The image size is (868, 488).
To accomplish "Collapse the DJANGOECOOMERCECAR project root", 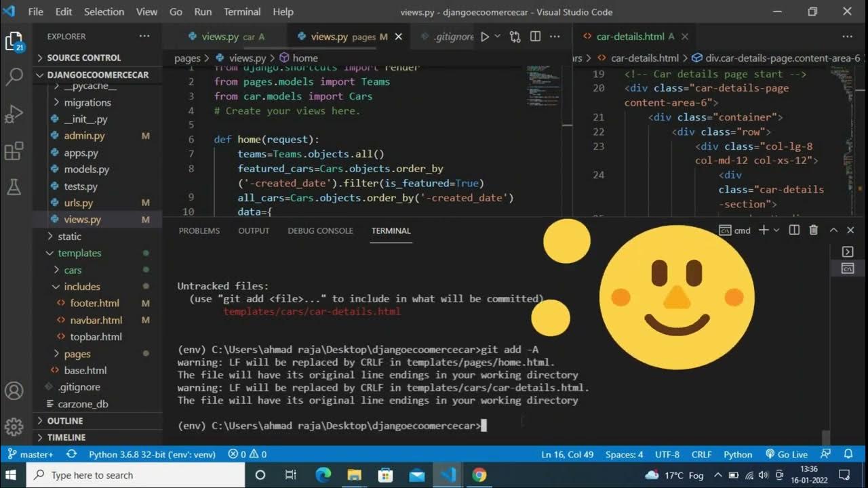I will 97,75.
